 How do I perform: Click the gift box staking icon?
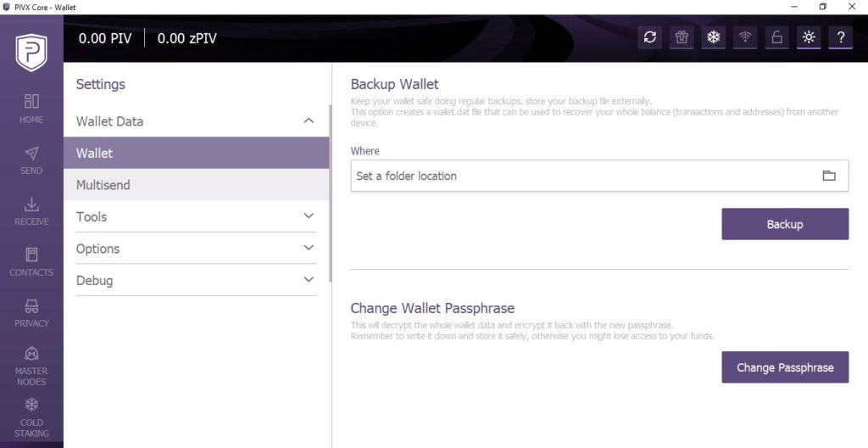click(x=682, y=37)
